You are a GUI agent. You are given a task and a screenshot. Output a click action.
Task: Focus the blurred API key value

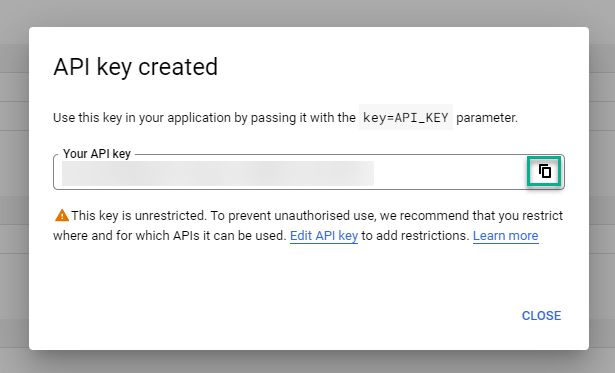click(218, 173)
